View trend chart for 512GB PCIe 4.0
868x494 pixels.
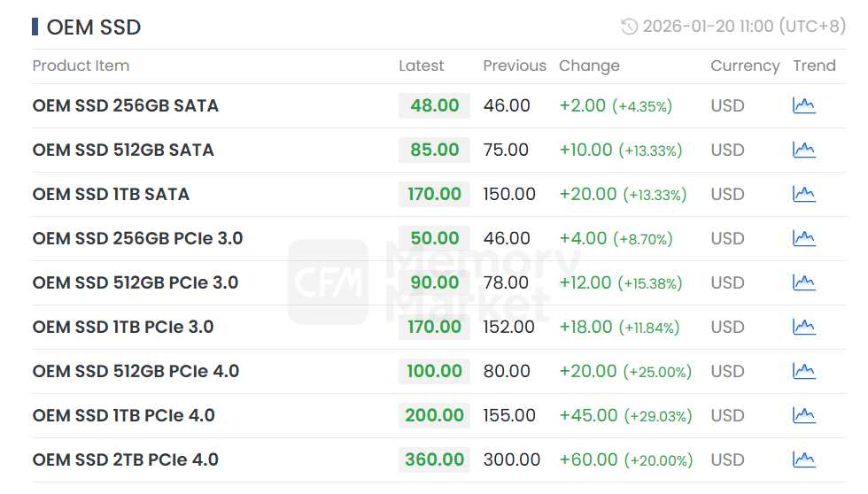(803, 371)
